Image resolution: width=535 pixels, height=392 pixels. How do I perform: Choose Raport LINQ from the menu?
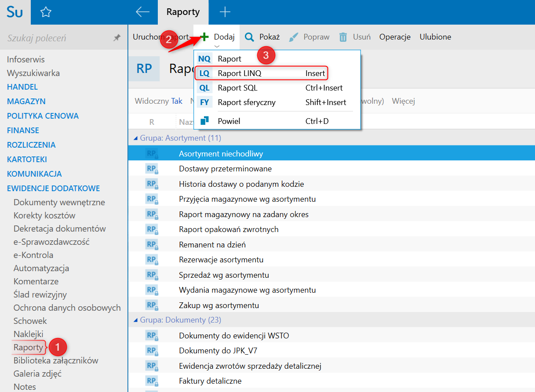point(240,73)
